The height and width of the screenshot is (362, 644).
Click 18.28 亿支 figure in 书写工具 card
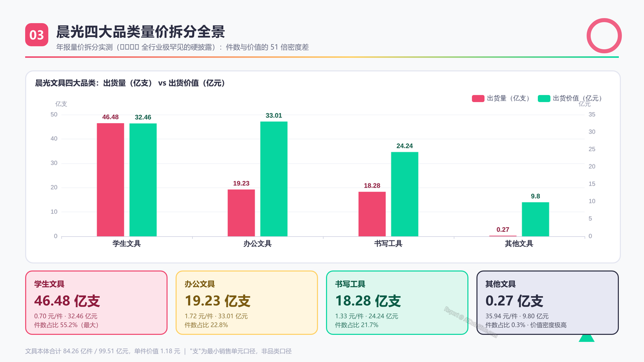[368, 301]
